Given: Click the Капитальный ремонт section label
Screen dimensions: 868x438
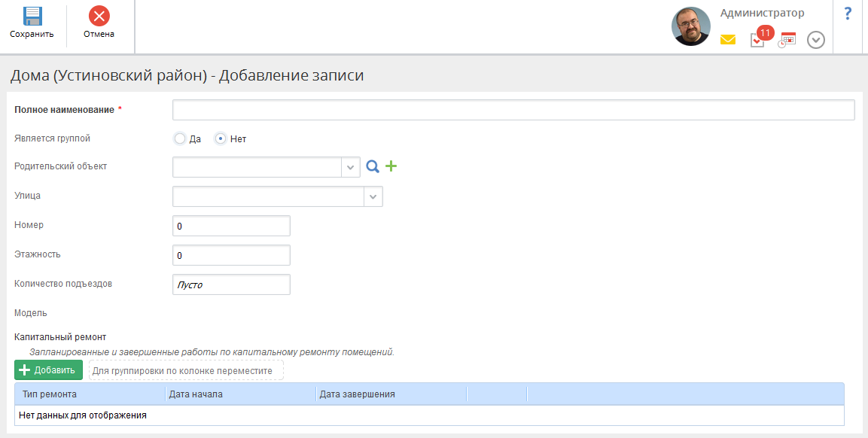Looking at the screenshot, I should [x=60, y=336].
